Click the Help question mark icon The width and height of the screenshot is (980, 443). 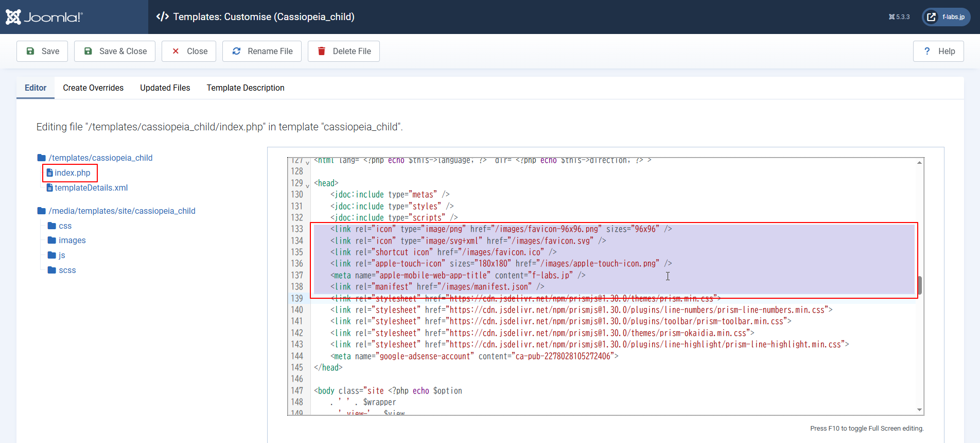[x=927, y=51]
